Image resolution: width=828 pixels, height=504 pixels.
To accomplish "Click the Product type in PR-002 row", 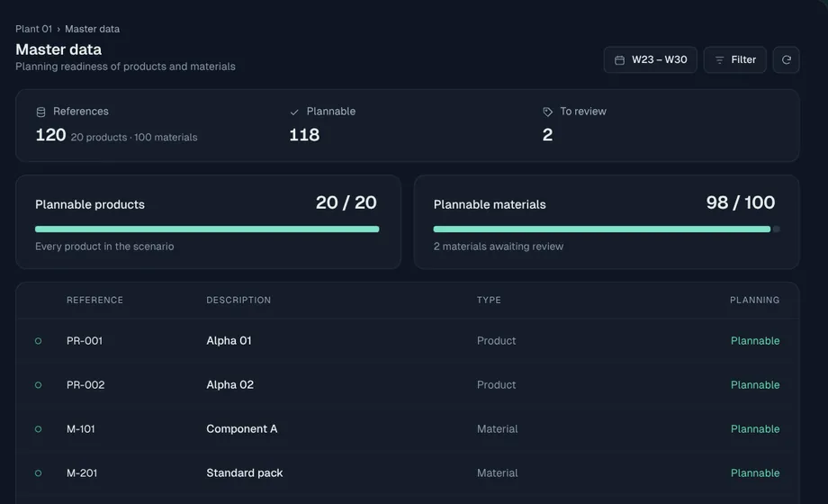I will [497, 385].
